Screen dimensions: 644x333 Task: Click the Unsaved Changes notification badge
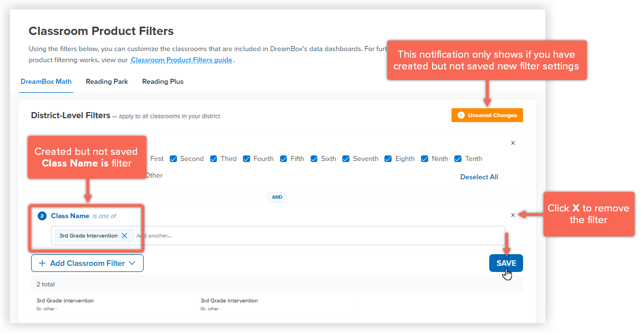coord(487,115)
